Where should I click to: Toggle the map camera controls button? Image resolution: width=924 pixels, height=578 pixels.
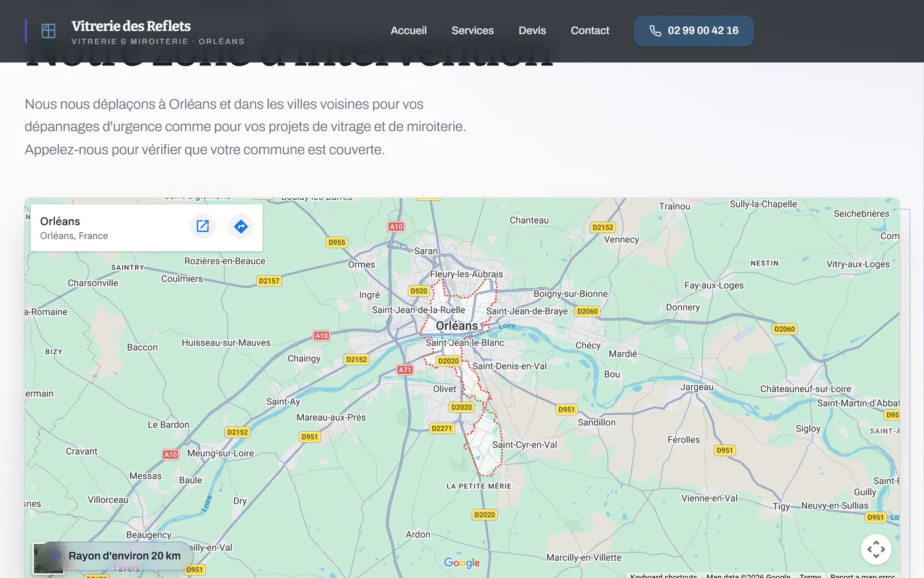tap(876, 549)
